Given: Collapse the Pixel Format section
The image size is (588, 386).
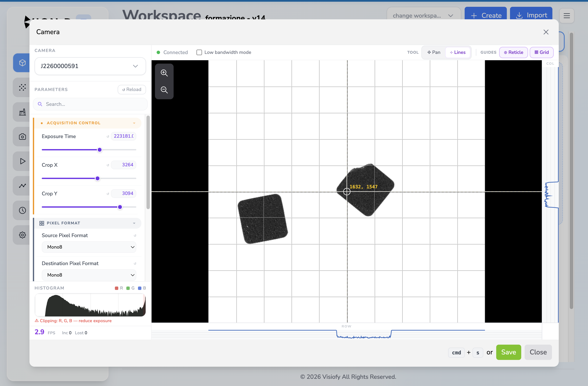Looking at the screenshot, I should (x=88, y=223).
